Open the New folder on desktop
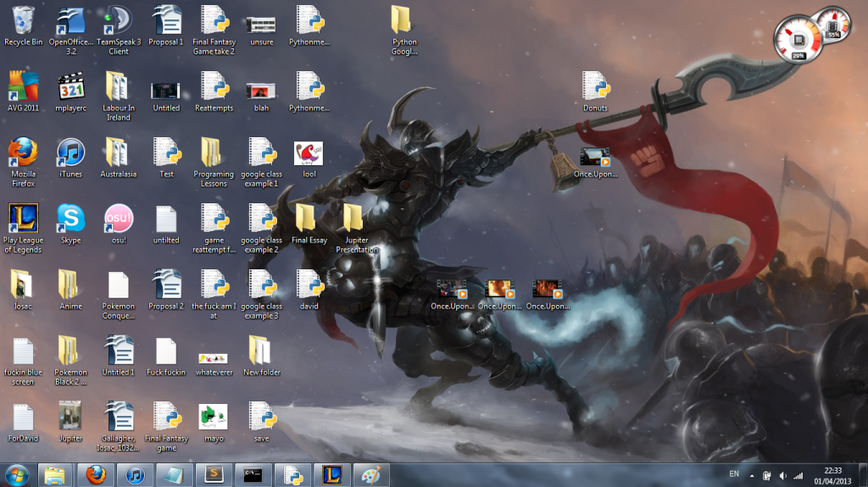868x487 pixels. tap(259, 351)
